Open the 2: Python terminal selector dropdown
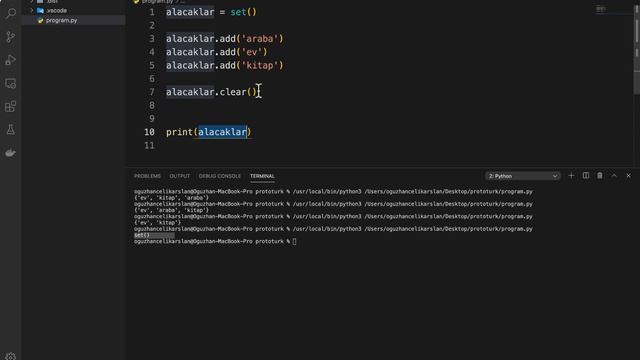The height and width of the screenshot is (360, 640). [523, 176]
